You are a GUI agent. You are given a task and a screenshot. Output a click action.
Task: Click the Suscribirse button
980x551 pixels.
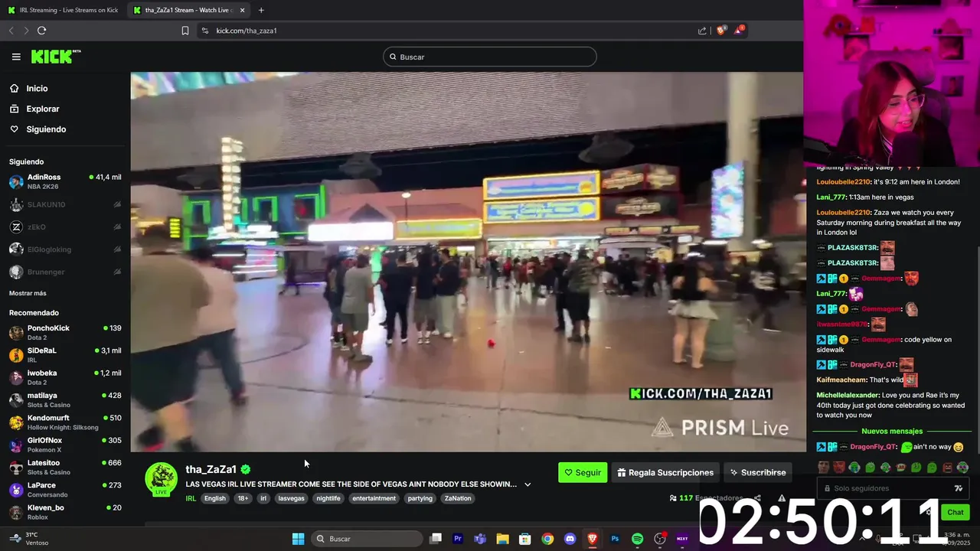point(758,472)
